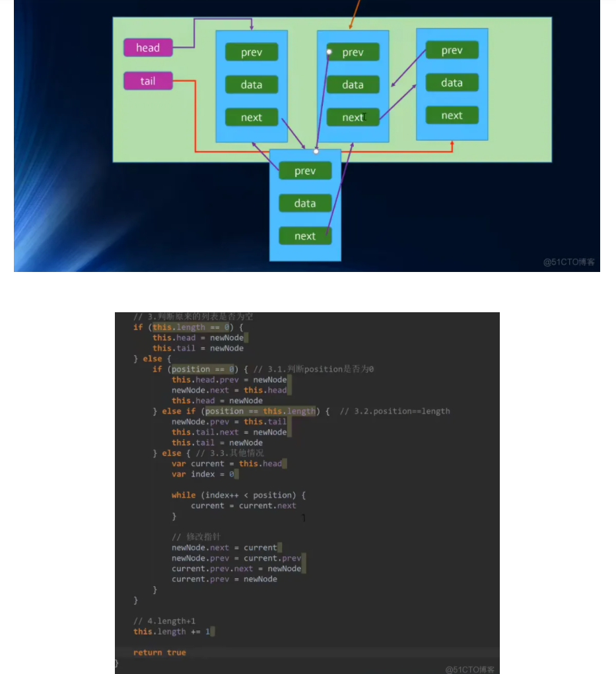Click data box in the bottom new node
Screen dimensions: 616x674
click(305, 203)
